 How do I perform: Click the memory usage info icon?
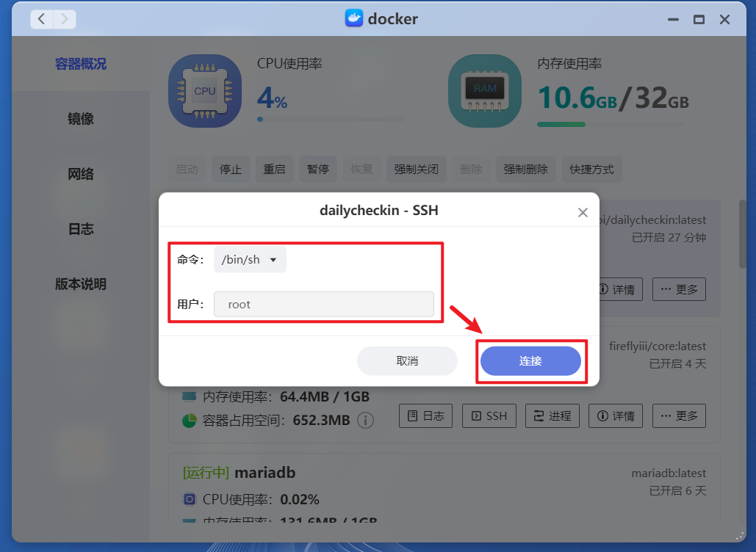365,421
